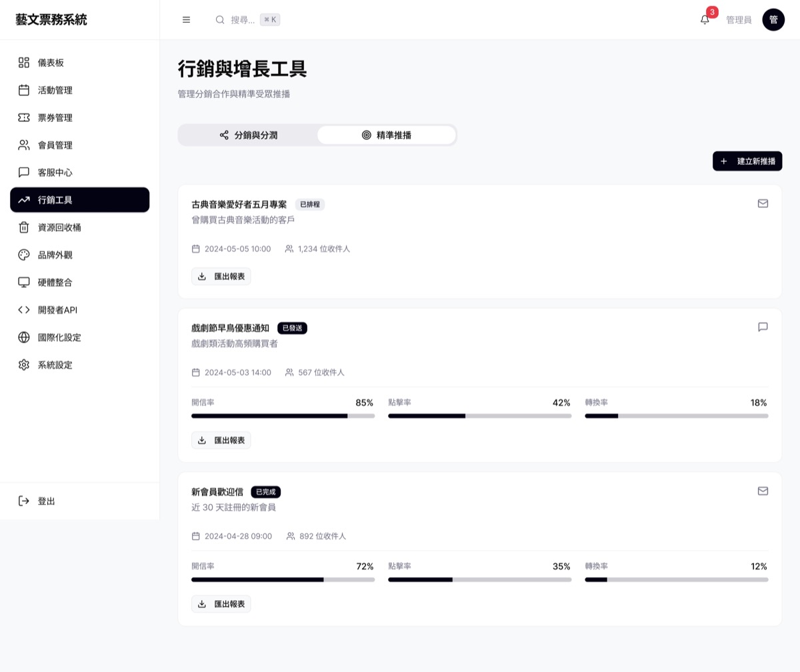Click recipients icon beside 567 位收件人
This screenshot has height=672, width=800.
pyautogui.click(x=289, y=372)
